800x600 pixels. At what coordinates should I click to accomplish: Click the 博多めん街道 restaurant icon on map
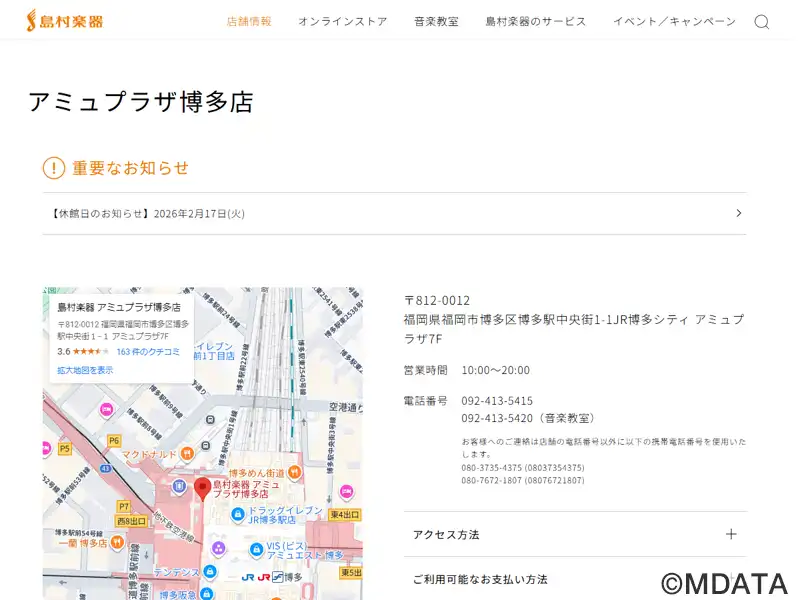[294, 472]
